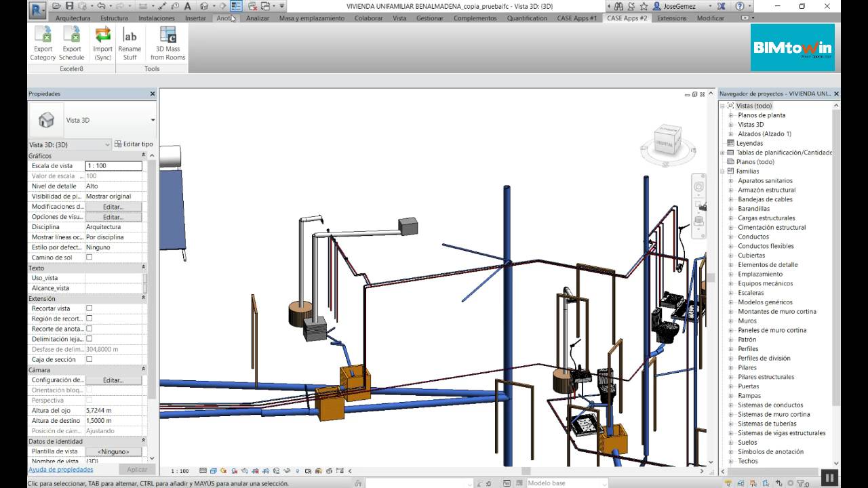This screenshot has height=488, width=868.
Task: Switch to the CASE Apps #1 tab
Action: pyautogui.click(x=577, y=18)
